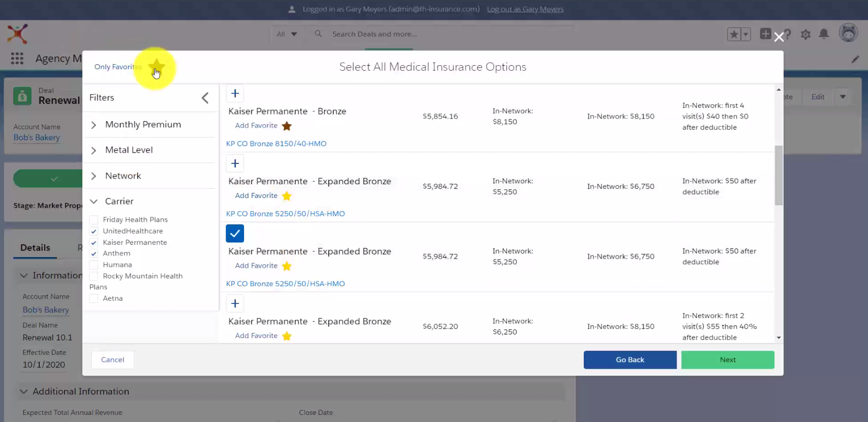This screenshot has height=422, width=868.
Task: Click the 10/1/2020 effective date value
Action: coord(44,365)
